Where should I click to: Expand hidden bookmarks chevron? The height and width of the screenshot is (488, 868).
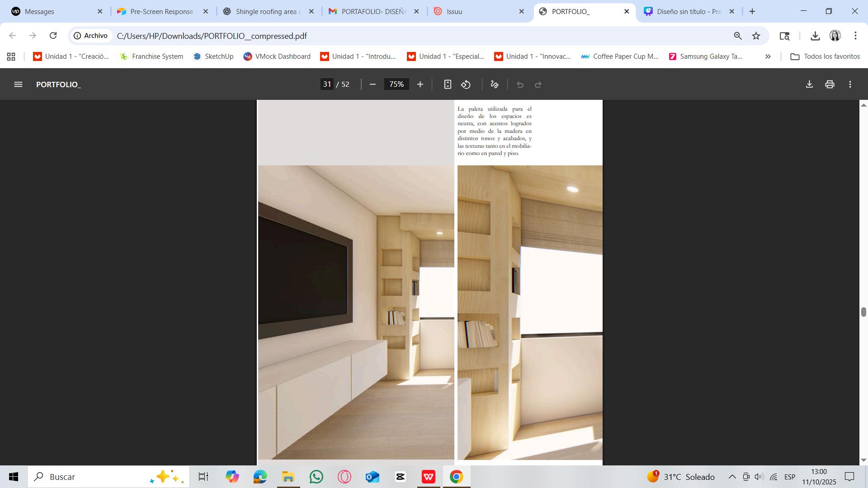(x=768, y=56)
